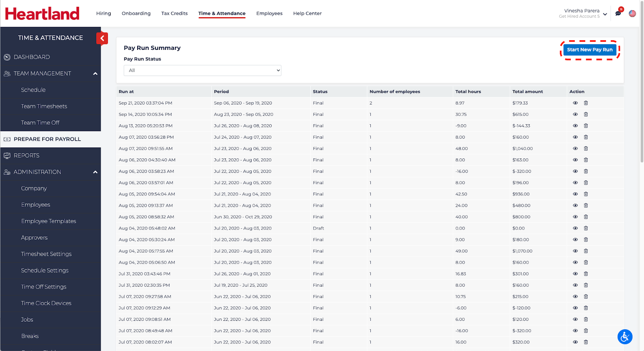View pay run totaling $936.00

575,194
